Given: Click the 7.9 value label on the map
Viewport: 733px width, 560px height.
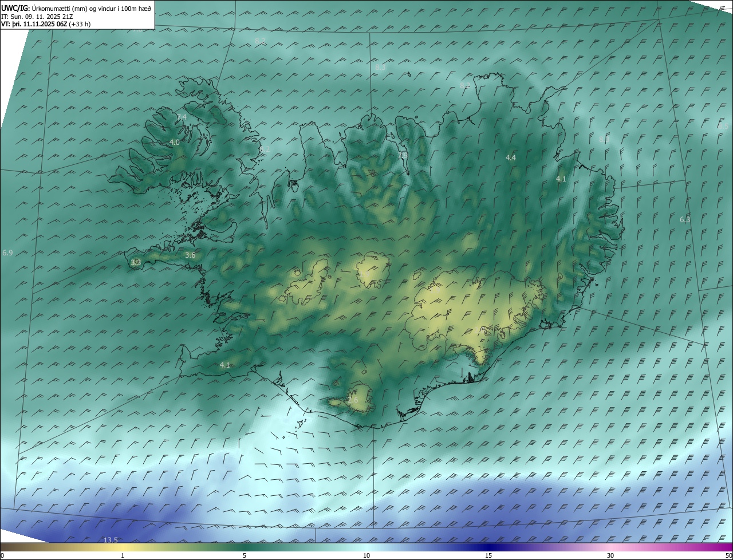Looking at the screenshot, I should click(403, 155).
